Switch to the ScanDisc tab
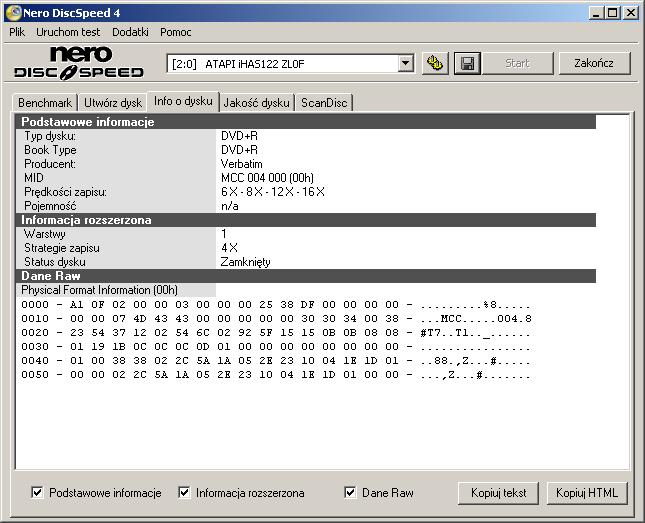Screen dimensions: 645x523 coord(324,103)
